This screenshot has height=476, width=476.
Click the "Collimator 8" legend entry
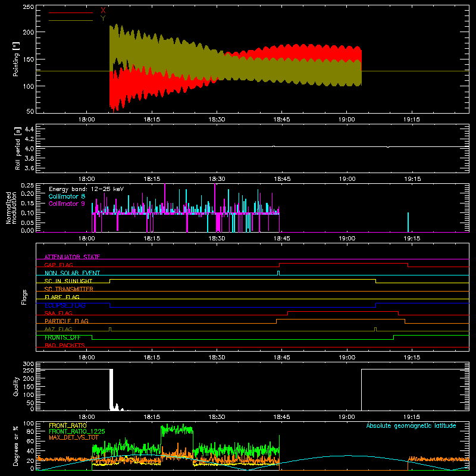pos(67,196)
